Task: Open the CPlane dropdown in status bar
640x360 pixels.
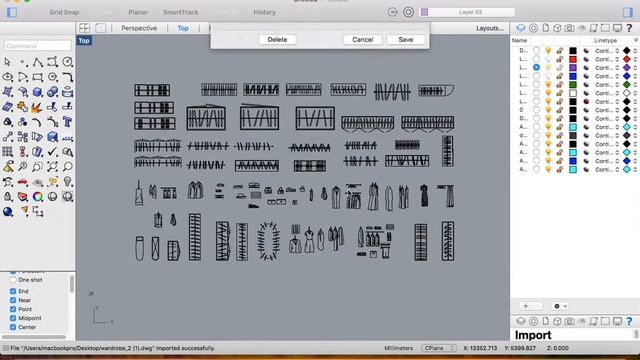Action: pyautogui.click(x=439, y=348)
